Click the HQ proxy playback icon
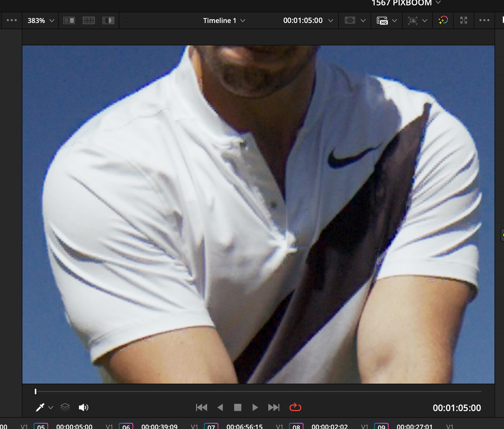This screenshot has height=429, width=504. (x=382, y=20)
